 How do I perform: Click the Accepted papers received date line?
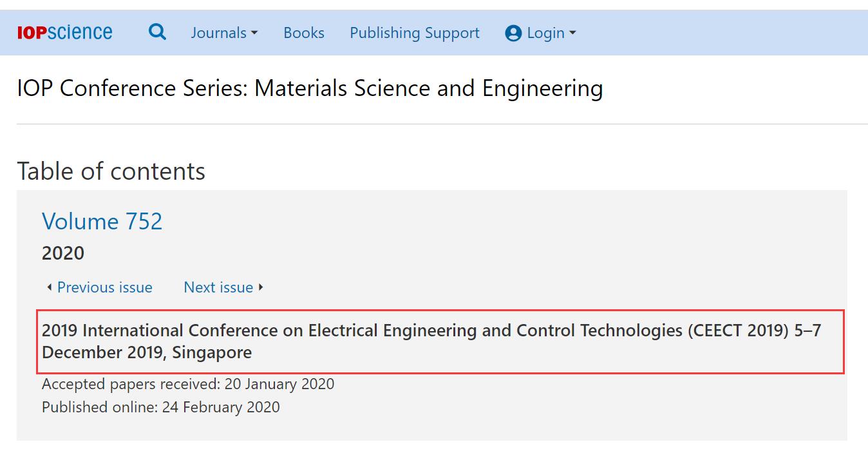(188, 385)
